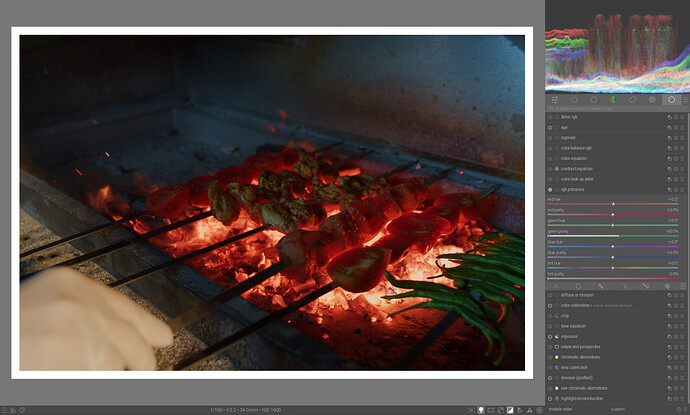Image resolution: width=690 pixels, height=415 pixels.
Task: Turn off the exposure module power toggle
Action: click(550, 337)
